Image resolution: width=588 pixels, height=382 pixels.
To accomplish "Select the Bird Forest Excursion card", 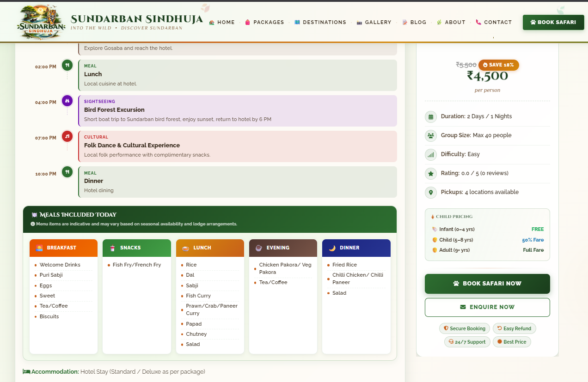I will pos(238,111).
